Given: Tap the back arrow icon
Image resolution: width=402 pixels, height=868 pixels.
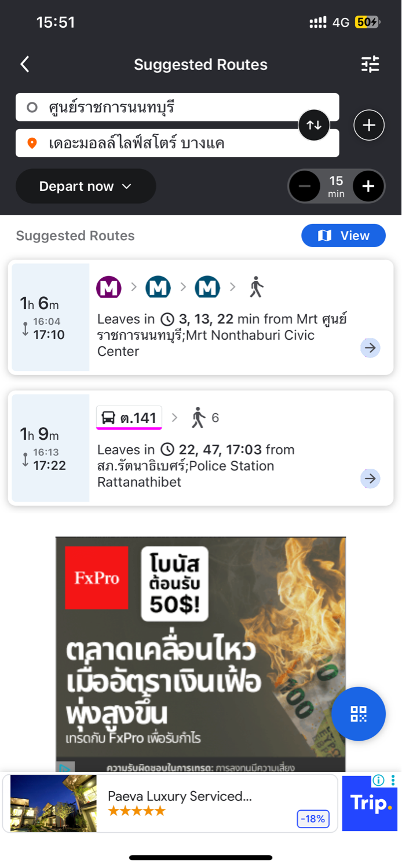Looking at the screenshot, I should coord(25,64).
